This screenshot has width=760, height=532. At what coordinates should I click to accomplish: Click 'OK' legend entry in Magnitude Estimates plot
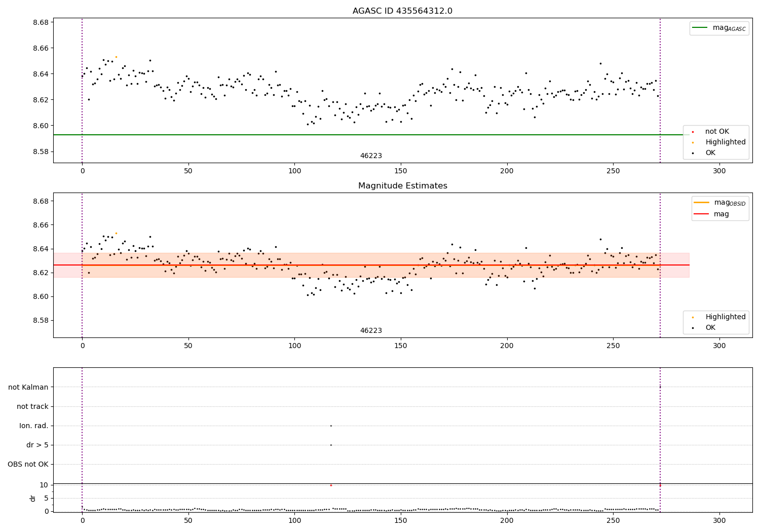[x=710, y=328]
